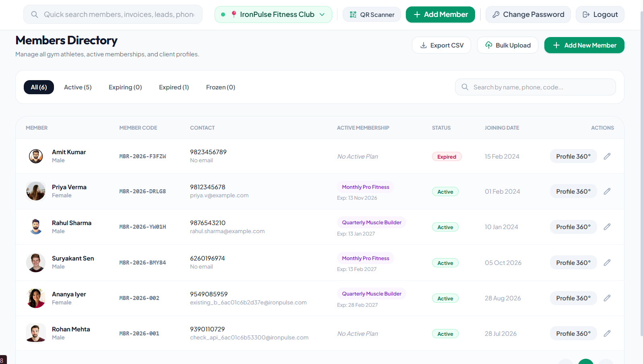
Task: Click the name Suryakant Sen
Action: (x=73, y=258)
